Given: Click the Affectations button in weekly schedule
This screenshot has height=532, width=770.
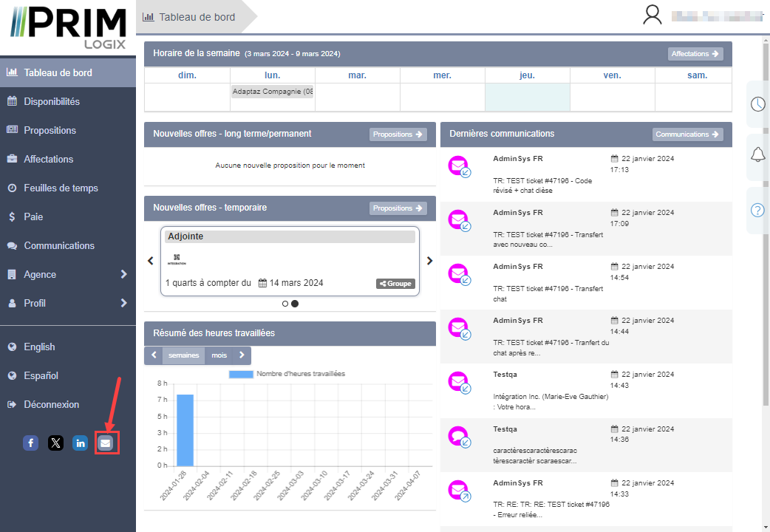Looking at the screenshot, I should (x=695, y=54).
